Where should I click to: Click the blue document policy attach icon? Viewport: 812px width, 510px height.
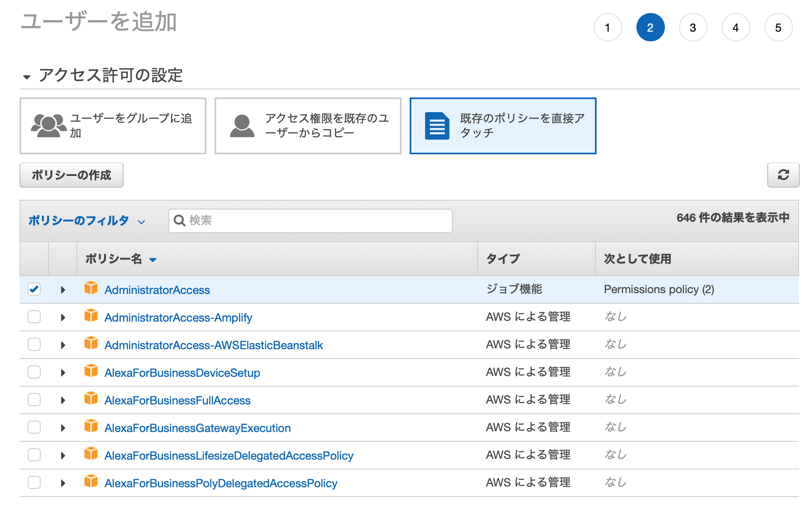437,126
